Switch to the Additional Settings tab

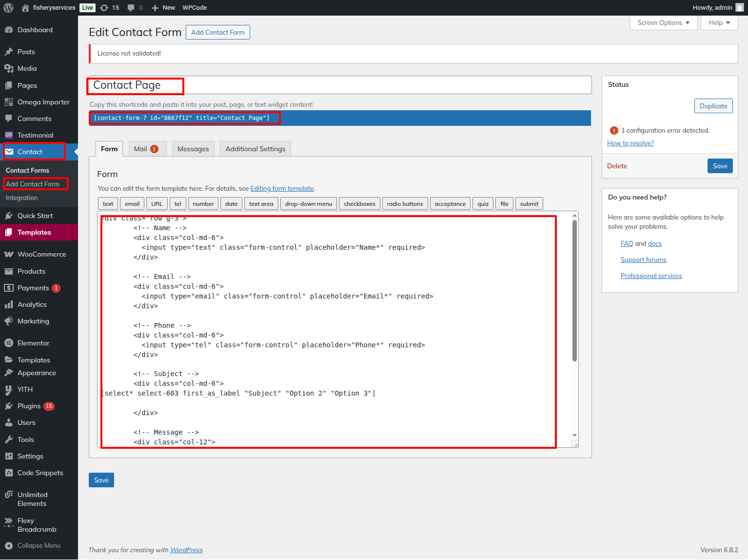(255, 149)
